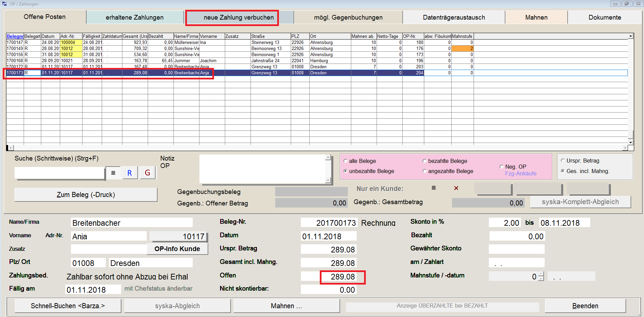This screenshot has height=317, width=644.
Task: Click the customer number 10117 button
Action: 178,237
